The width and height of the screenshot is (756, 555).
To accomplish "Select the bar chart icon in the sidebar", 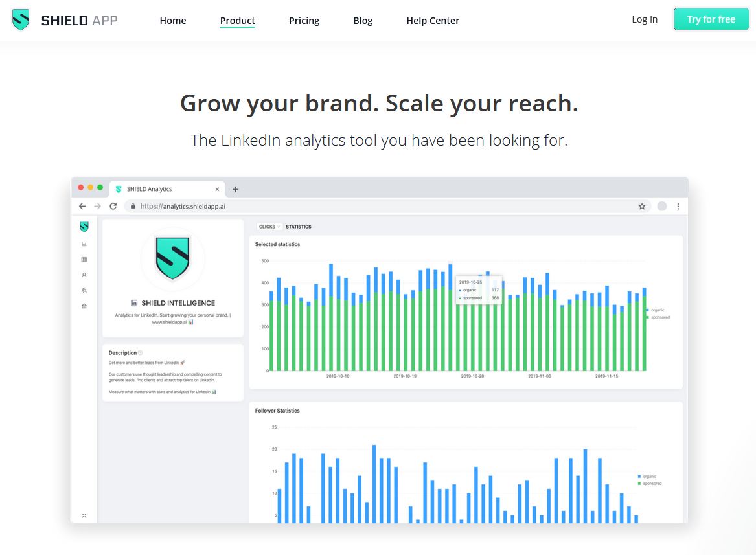I will tap(84, 244).
